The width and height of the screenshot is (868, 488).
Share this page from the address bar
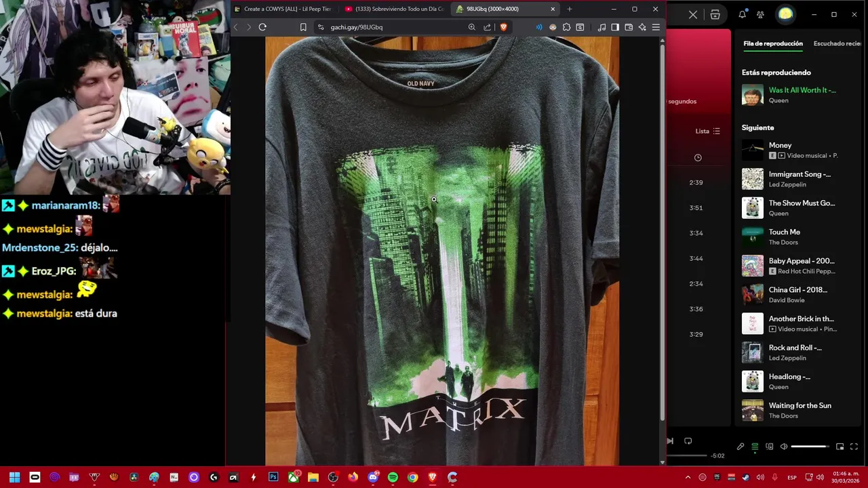click(x=487, y=27)
